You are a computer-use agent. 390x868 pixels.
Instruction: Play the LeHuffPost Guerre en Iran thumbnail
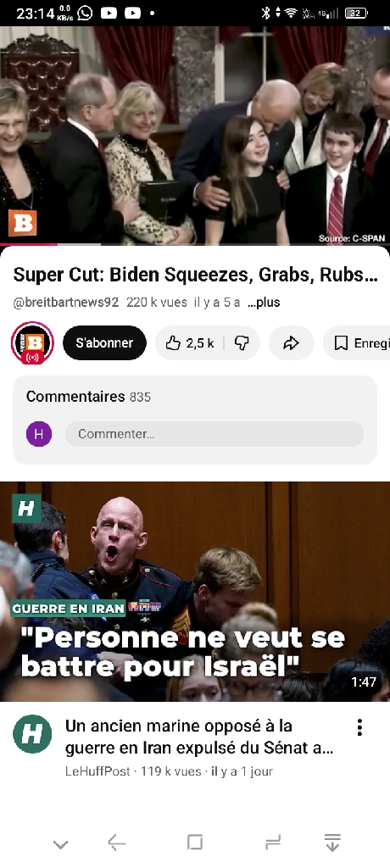(195, 592)
